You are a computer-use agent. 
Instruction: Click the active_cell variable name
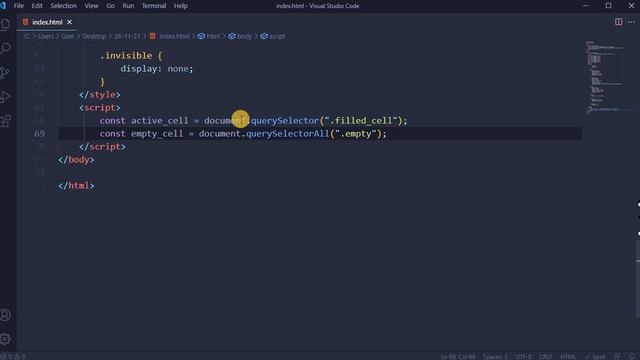click(x=160, y=120)
